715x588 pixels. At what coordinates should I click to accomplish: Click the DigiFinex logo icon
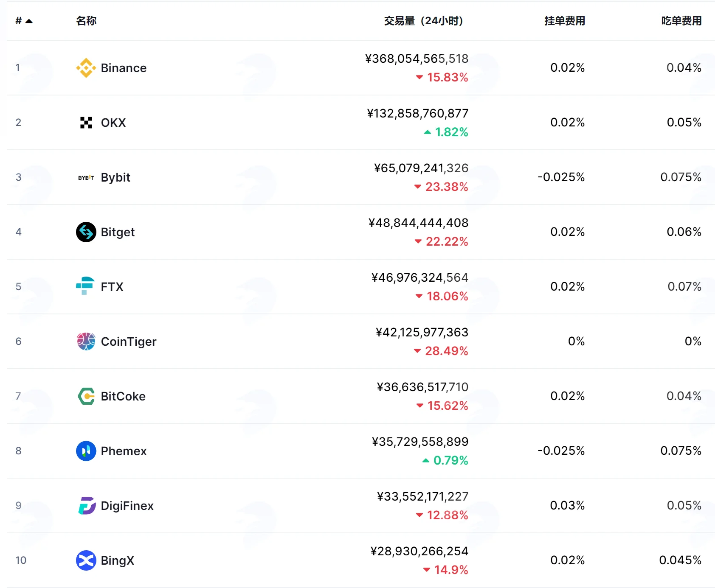[87, 506]
